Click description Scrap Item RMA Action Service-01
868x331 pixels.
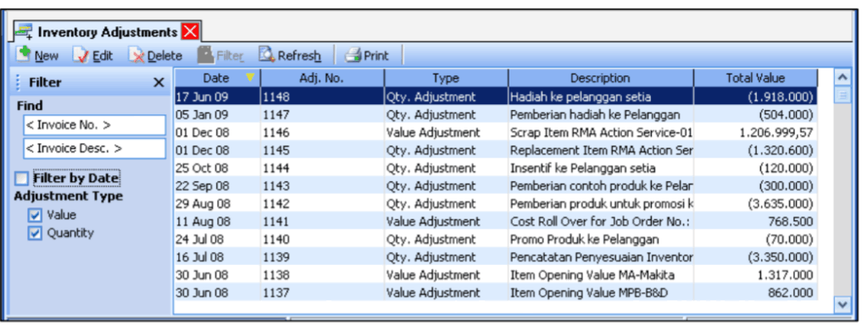pyautogui.click(x=601, y=133)
